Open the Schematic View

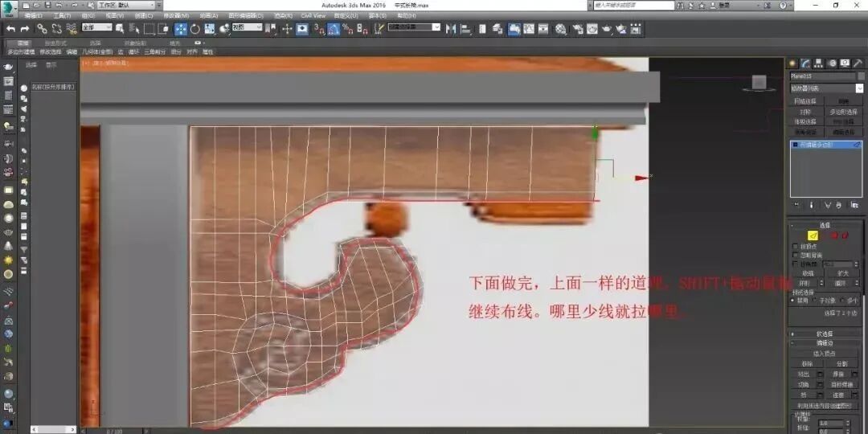pyautogui.click(x=543, y=29)
